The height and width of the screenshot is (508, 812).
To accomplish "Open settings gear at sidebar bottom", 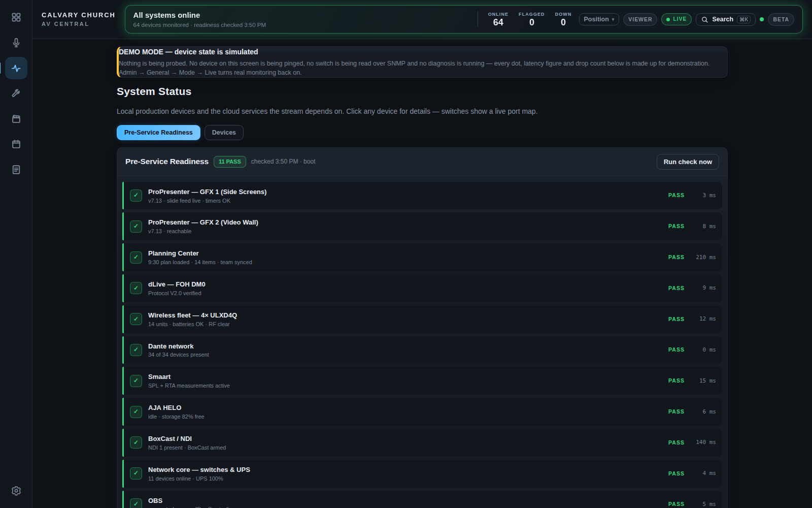I will [x=16, y=491].
